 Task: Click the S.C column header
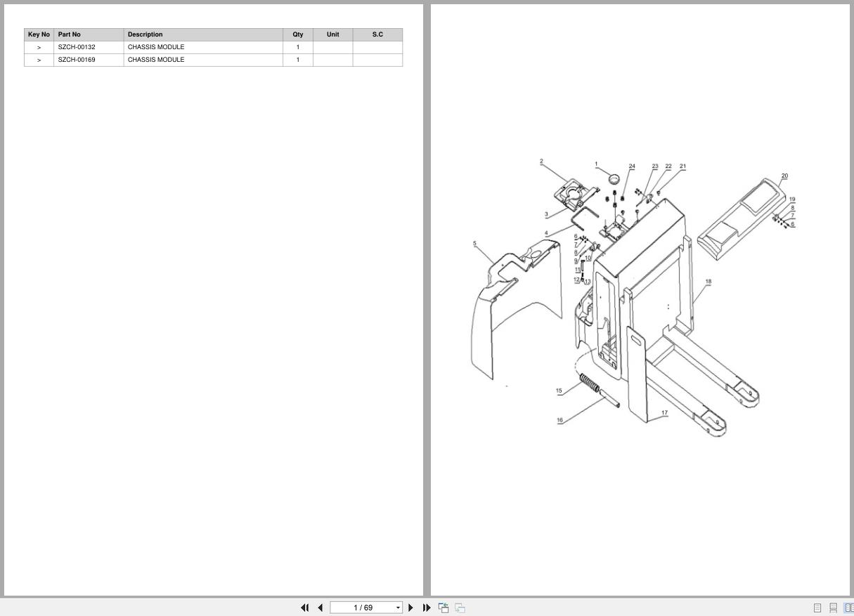click(377, 34)
